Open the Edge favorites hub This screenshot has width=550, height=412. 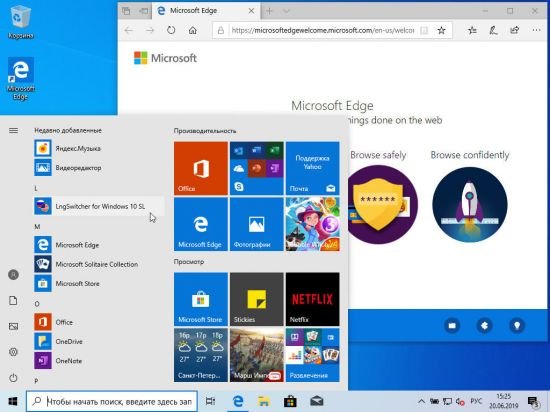(472, 31)
